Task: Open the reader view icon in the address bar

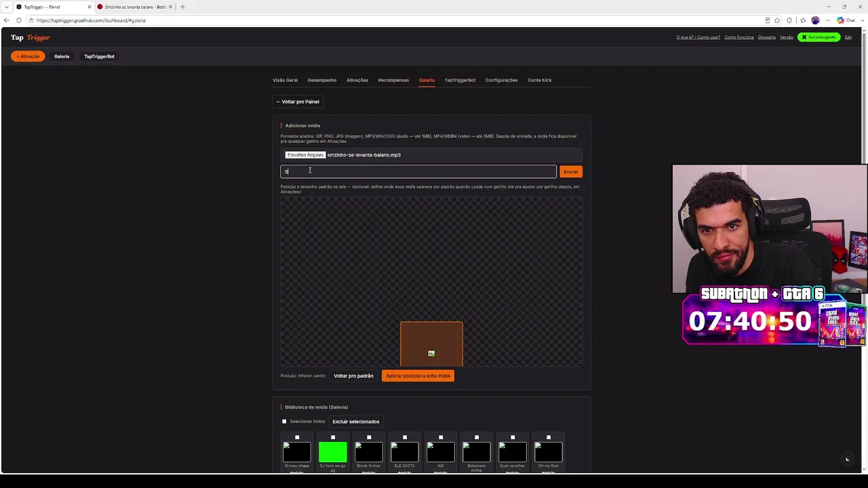Action: 767,20
